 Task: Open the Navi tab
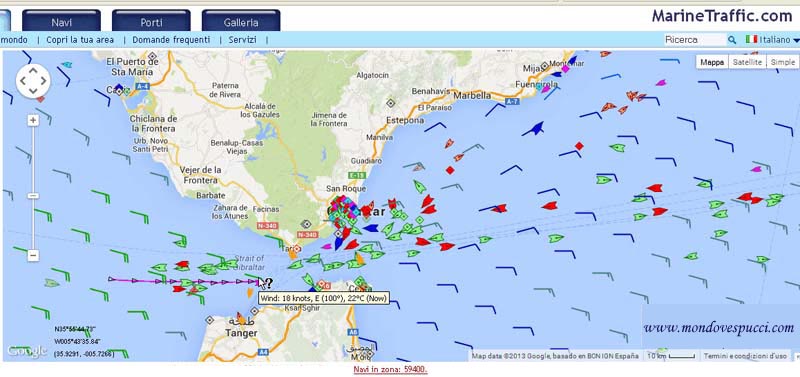(62, 22)
